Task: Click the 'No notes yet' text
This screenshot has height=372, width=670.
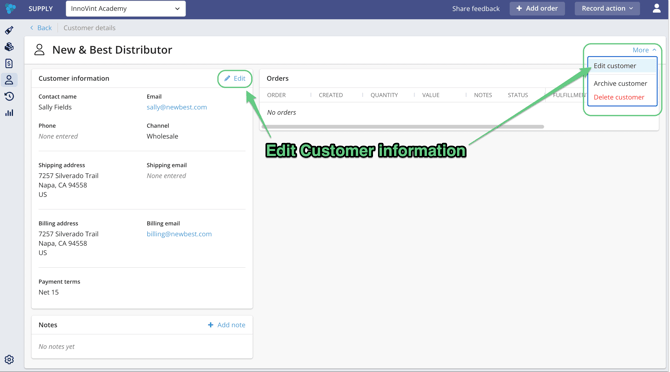Action: coord(56,346)
